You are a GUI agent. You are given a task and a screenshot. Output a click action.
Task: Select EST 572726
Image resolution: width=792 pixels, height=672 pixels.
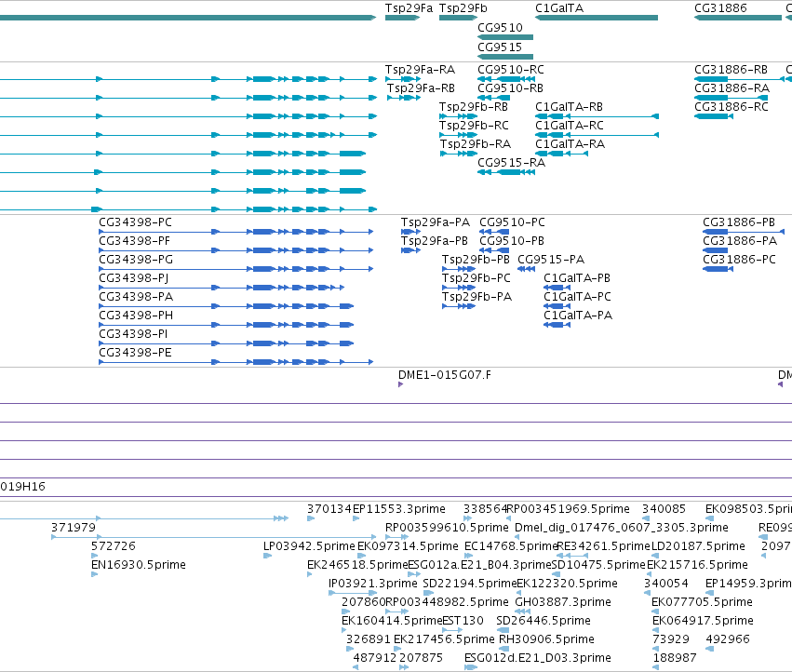(114, 546)
